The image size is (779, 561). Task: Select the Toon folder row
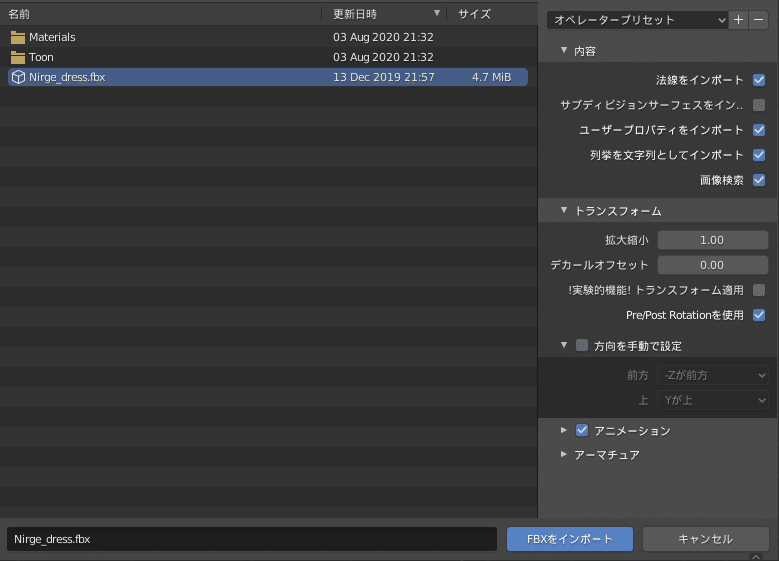click(268, 57)
